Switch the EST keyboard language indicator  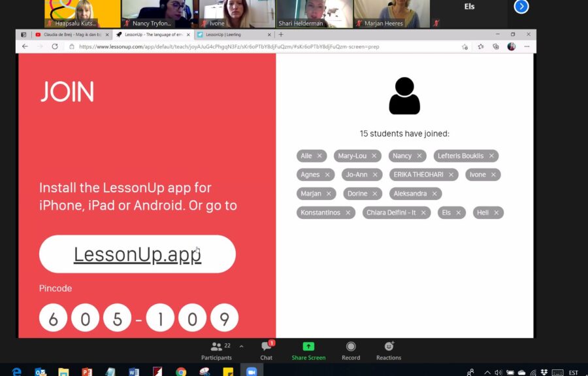point(573,372)
